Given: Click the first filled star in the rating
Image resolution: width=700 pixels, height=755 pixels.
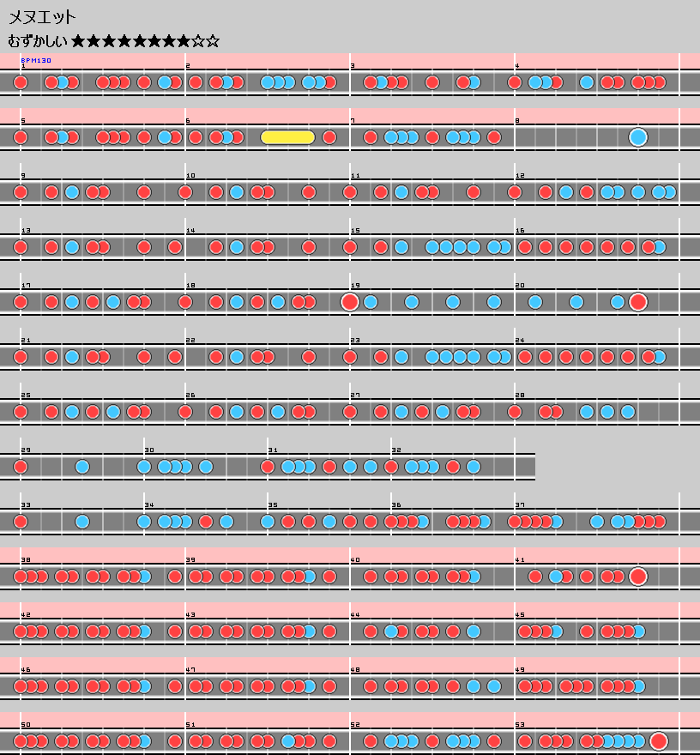Looking at the screenshot, I should click(x=79, y=40).
